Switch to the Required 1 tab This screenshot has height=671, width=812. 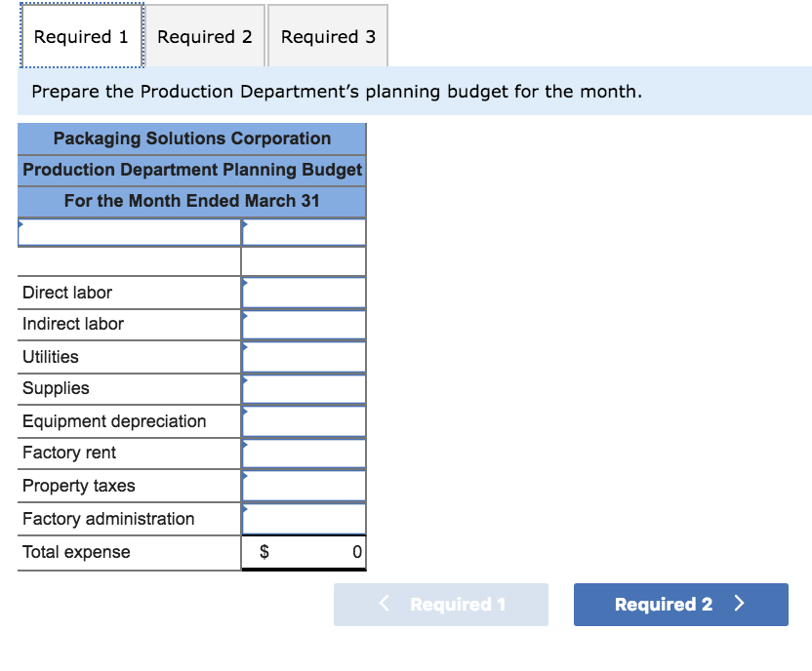pyautogui.click(x=81, y=36)
